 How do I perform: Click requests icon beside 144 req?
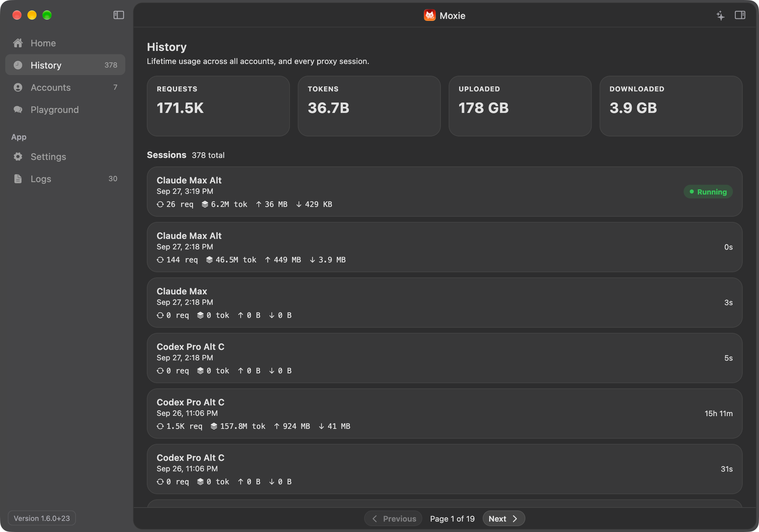point(160,260)
